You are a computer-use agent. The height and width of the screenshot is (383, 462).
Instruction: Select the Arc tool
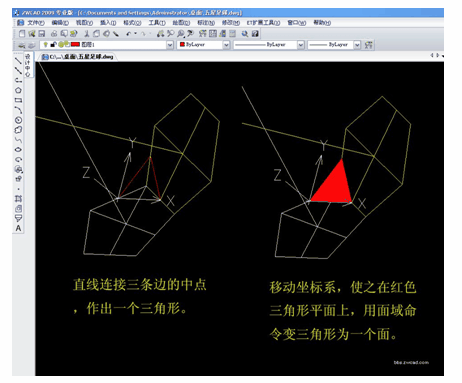18,110
